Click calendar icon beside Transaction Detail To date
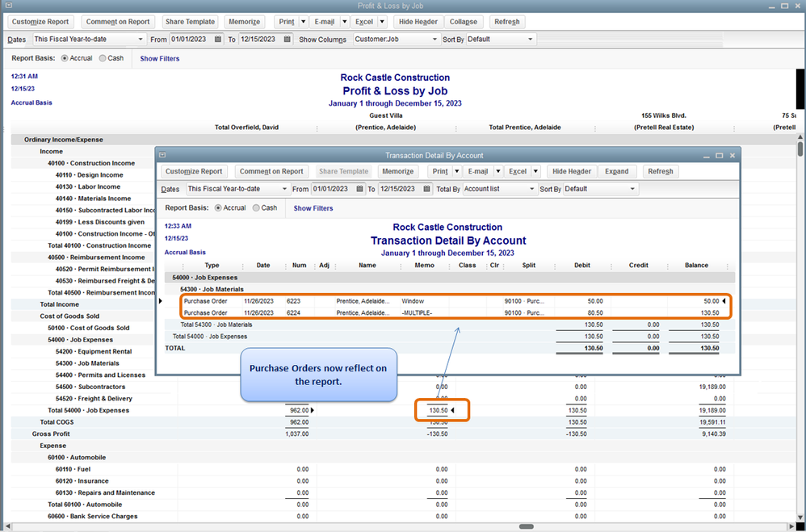The height and width of the screenshot is (532, 806). pyautogui.click(x=427, y=189)
